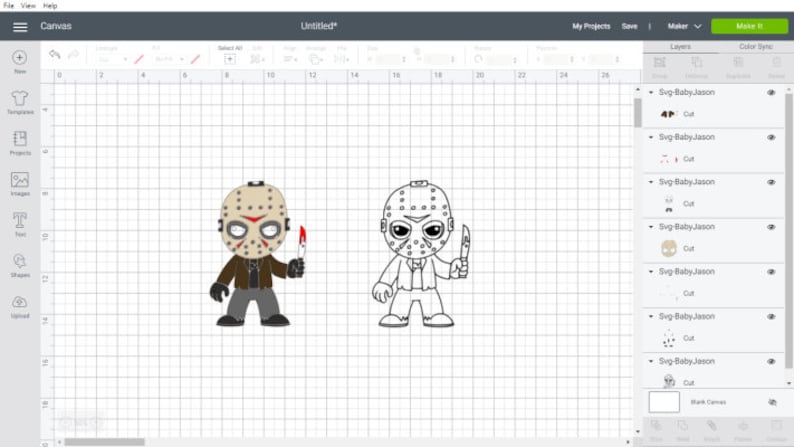Click the size lock icon in toolbar
Viewport: 794px width, 447px height.
pyautogui.click(x=417, y=51)
